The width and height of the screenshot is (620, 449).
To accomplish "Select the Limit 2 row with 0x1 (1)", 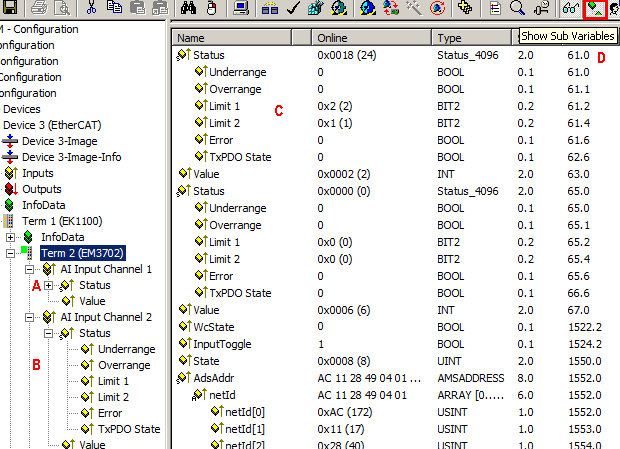I will pos(395,123).
